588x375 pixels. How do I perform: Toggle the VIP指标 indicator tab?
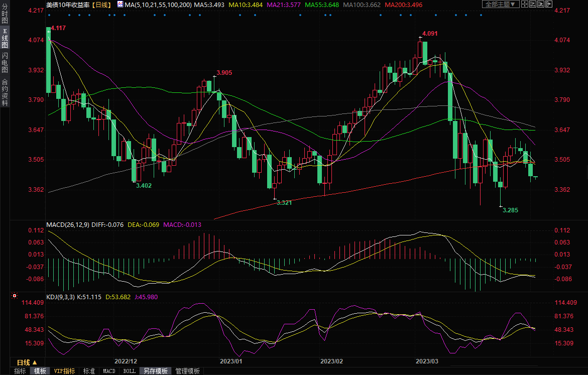coord(64,371)
